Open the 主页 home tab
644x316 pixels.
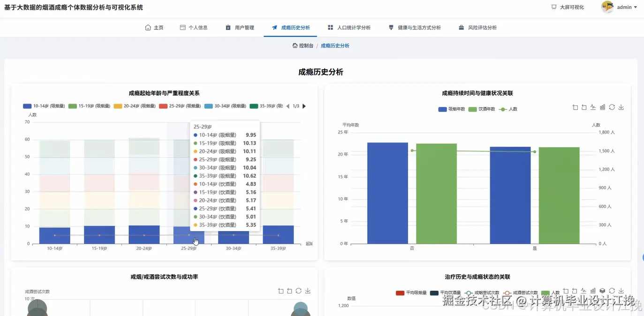click(154, 28)
